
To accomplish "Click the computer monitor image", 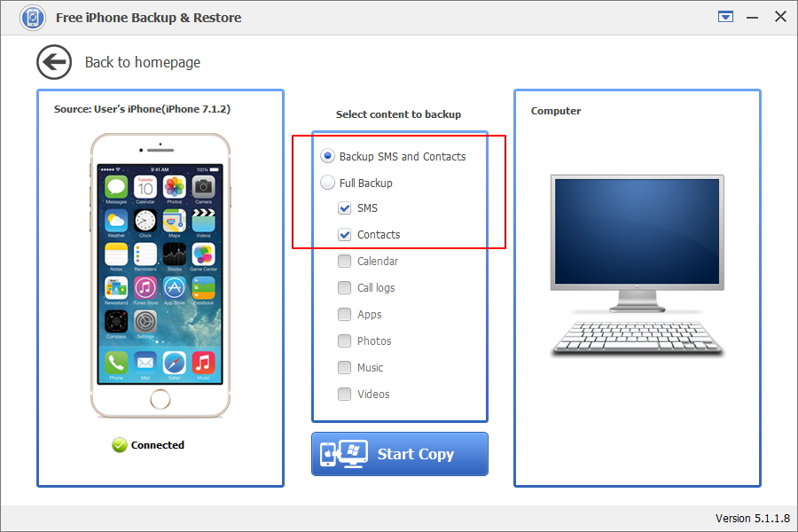I will [x=638, y=265].
